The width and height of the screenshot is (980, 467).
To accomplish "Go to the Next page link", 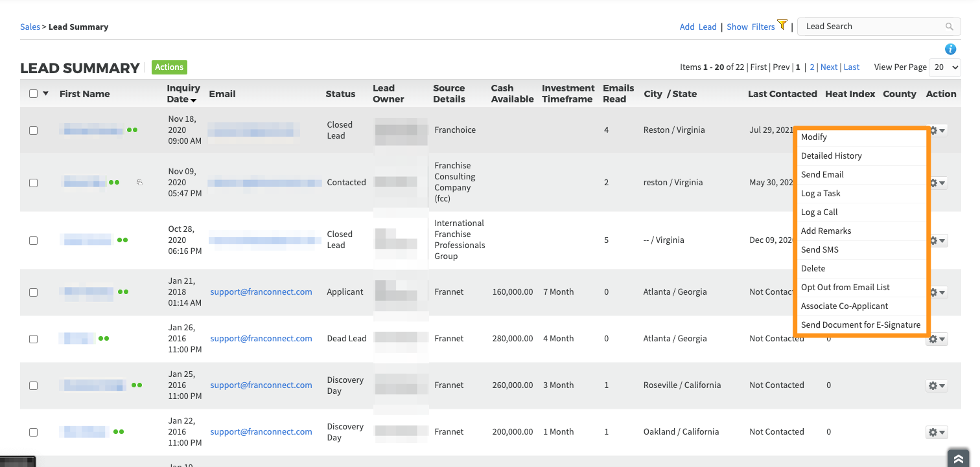I will pos(828,67).
